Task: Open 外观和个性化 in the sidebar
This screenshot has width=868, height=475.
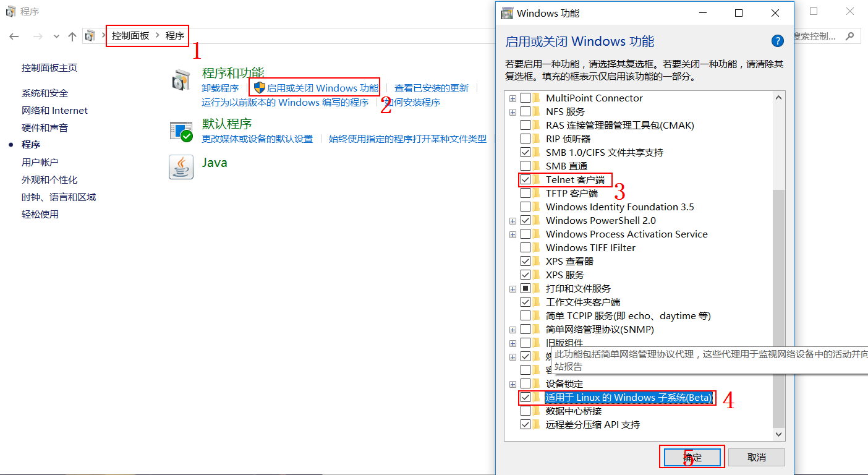Action: pyautogui.click(x=49, y=179)
